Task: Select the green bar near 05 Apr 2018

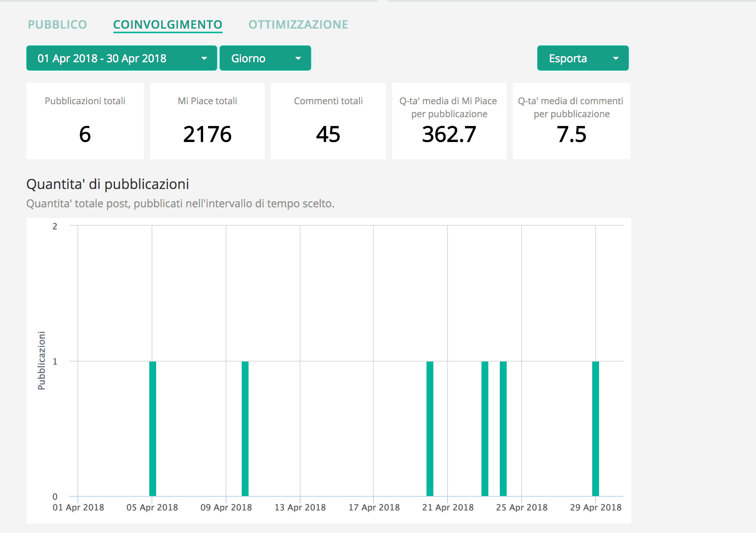Action: tap(153, 428)
